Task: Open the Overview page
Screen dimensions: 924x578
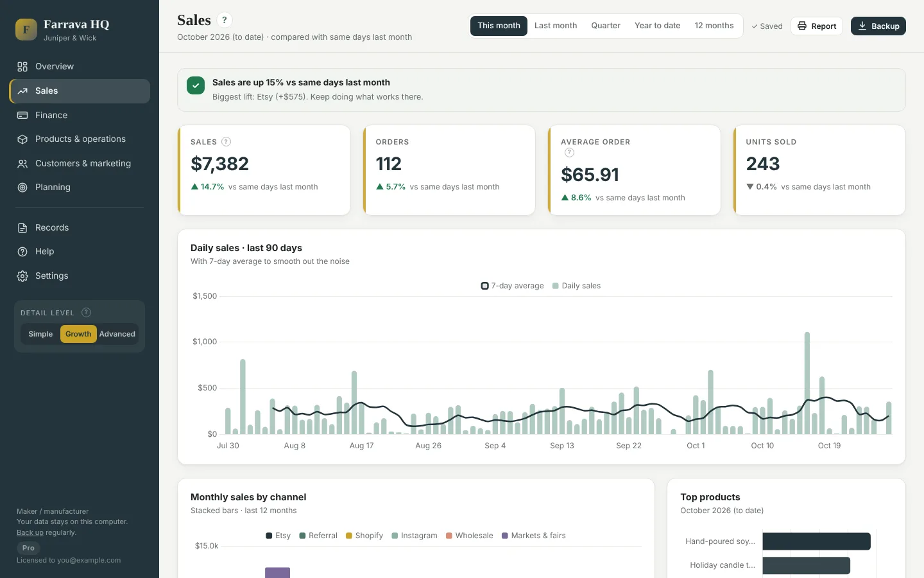Action: point(80,67)
